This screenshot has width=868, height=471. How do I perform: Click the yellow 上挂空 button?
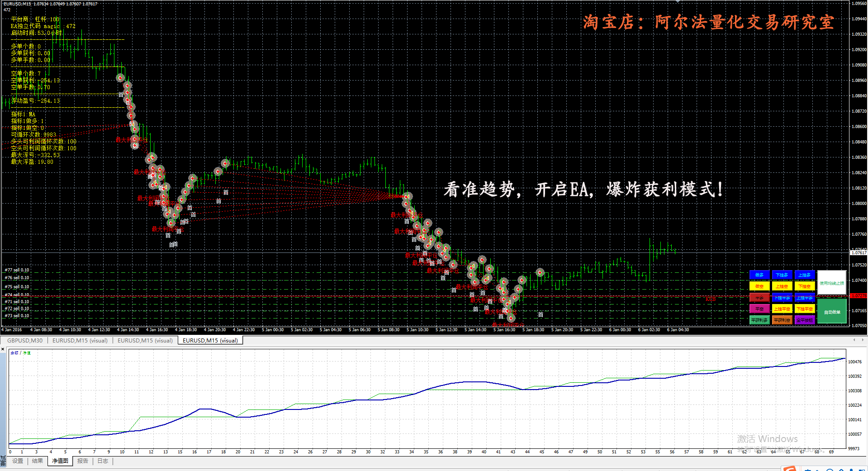pos(782,286)
